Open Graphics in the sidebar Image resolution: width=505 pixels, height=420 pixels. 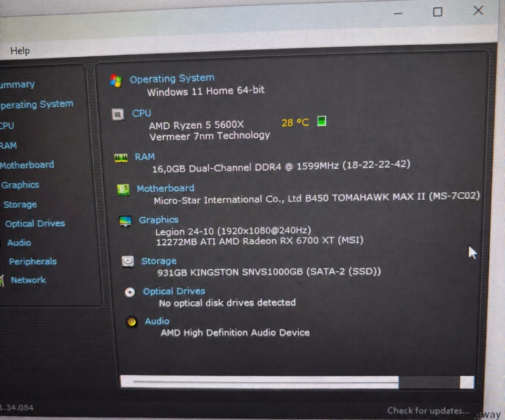coord(21,185)
